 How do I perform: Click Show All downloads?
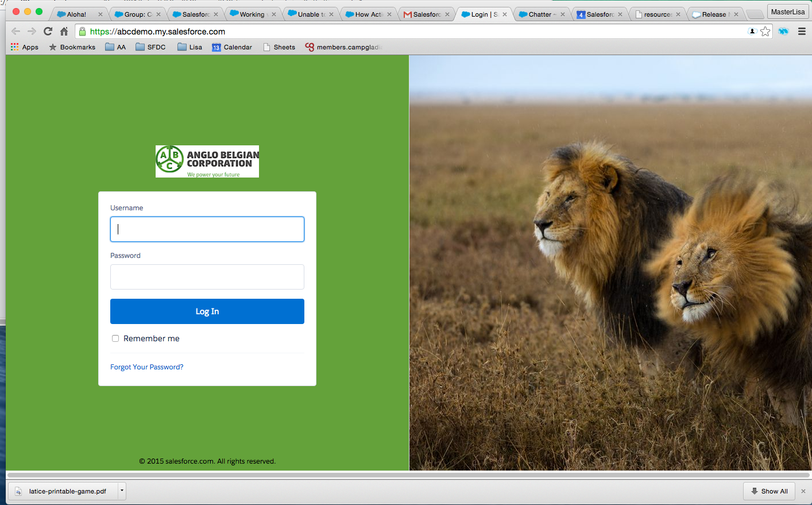click(x=769, y=491)
